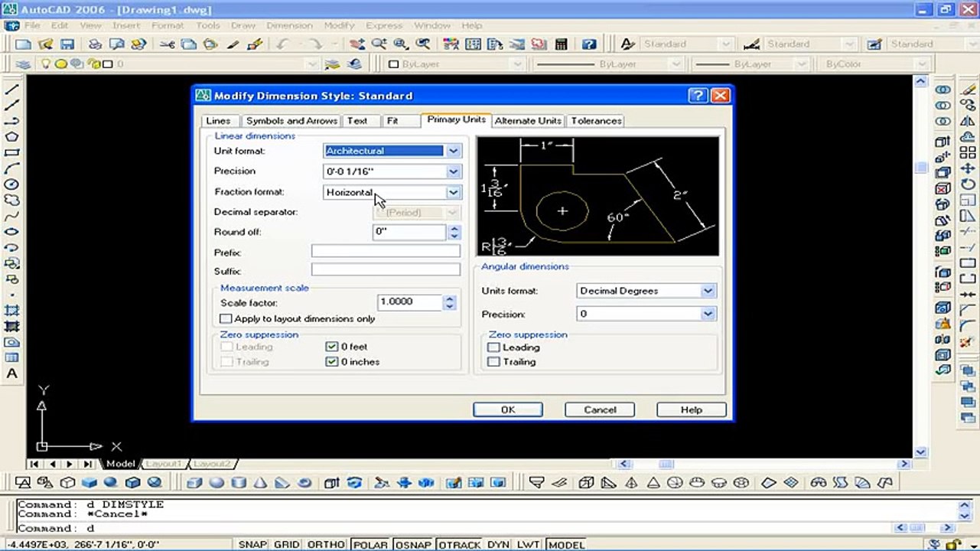Select the Multiline Text A tool

[x=12, y=373]
